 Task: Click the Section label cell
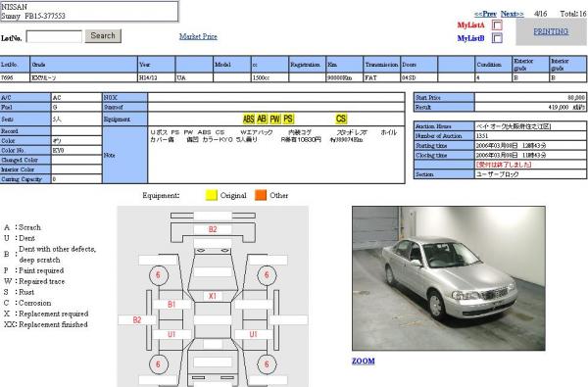tap(444, 174)
